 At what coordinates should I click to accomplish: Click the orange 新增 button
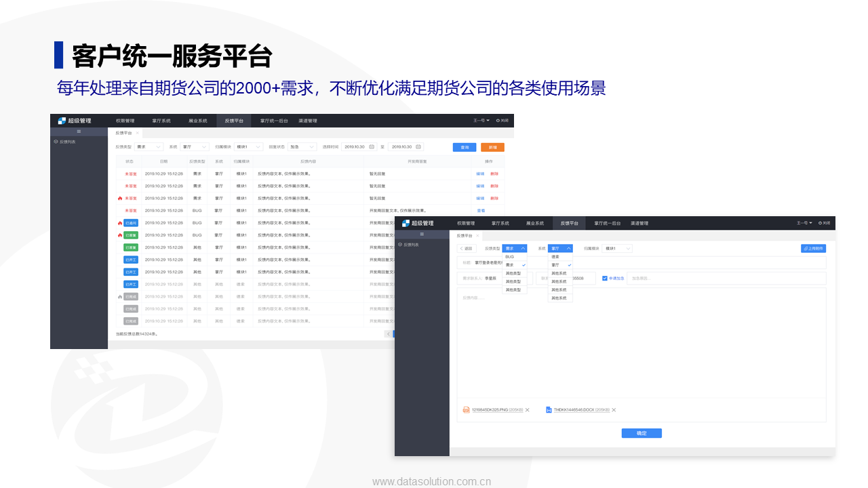click(x=492, y=146)
